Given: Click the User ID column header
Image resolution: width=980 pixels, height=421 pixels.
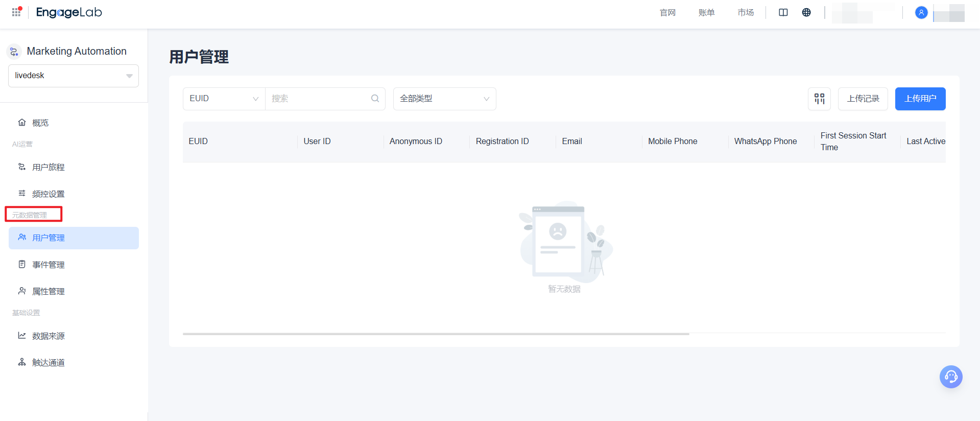Looking at the screenshot, I should tap(341, 142).
